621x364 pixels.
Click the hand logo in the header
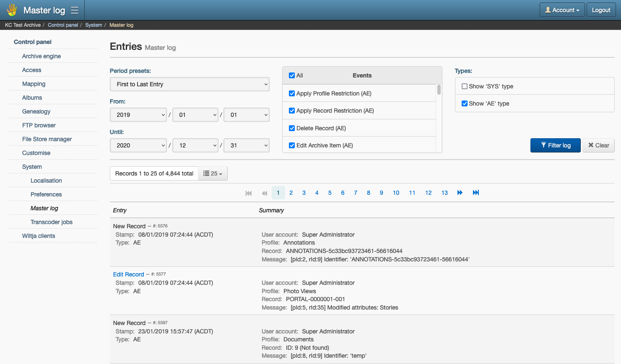[11, 9]
